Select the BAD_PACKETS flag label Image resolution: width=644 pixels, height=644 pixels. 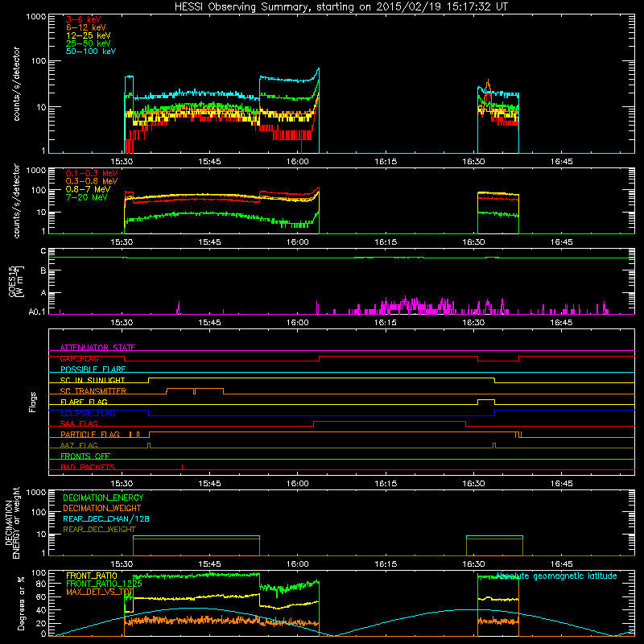(x=88, y=467)
